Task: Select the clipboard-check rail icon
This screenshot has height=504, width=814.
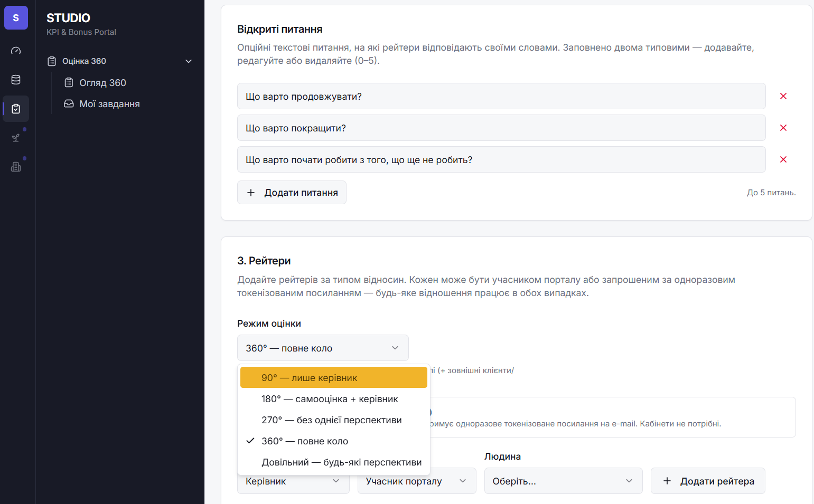Action: point(16,109)
